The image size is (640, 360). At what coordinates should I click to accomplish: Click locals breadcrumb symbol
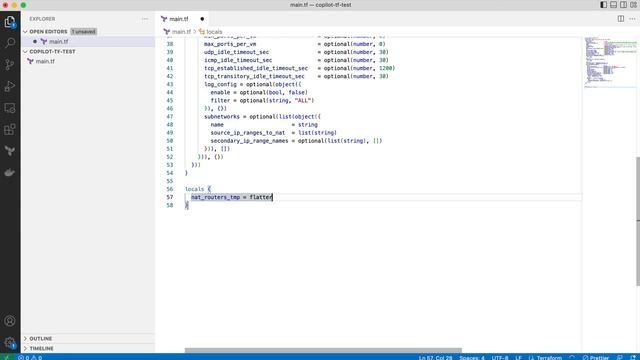(211, 31)
